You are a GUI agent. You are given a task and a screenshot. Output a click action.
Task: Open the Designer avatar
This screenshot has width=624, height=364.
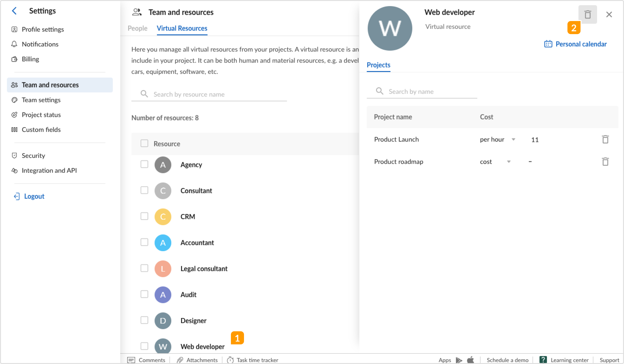[x=163, y=321]
